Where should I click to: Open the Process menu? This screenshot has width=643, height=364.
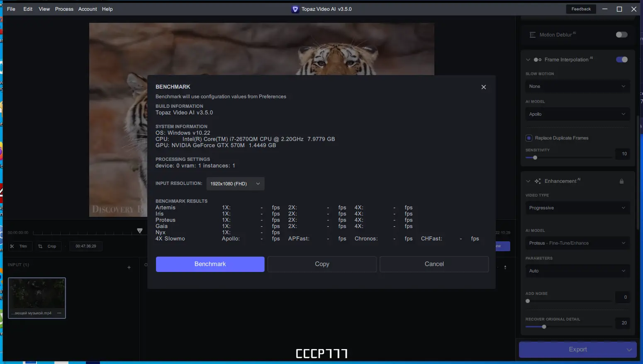pos(64,9)
